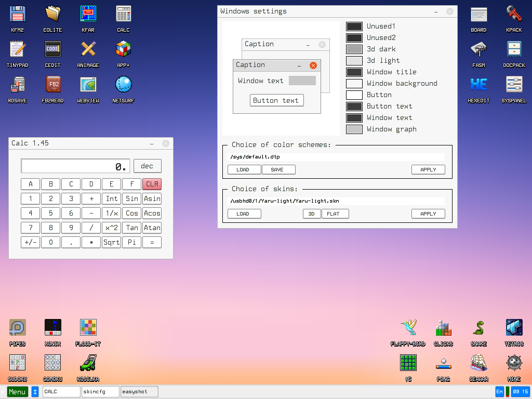Open the KFM2 file manager icon

click(18, 15)
